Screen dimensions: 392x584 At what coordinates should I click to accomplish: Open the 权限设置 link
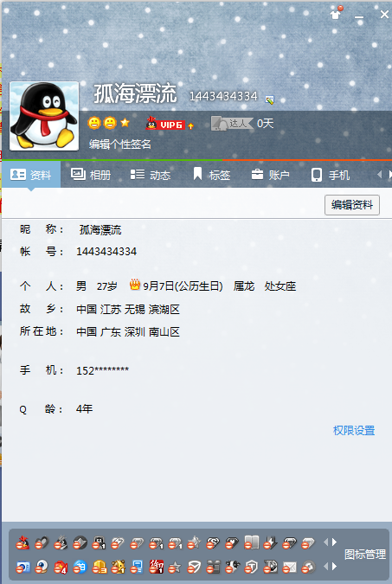click(354, 431)
